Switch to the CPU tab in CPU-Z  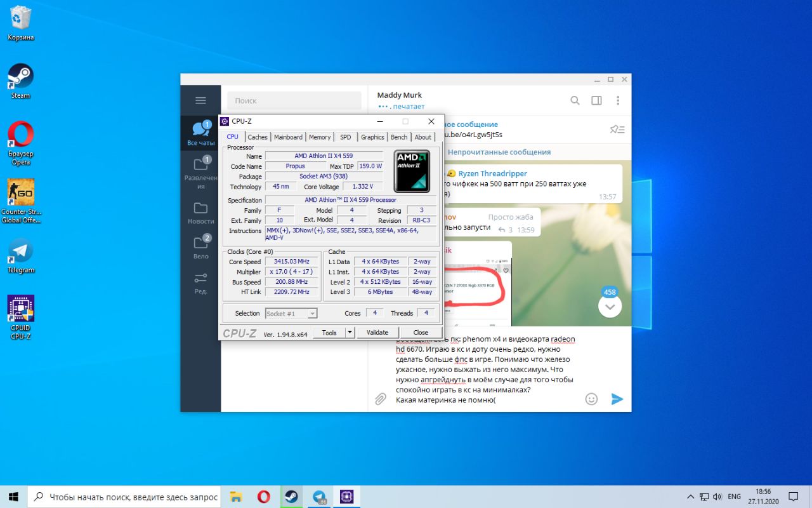[233, 137]
